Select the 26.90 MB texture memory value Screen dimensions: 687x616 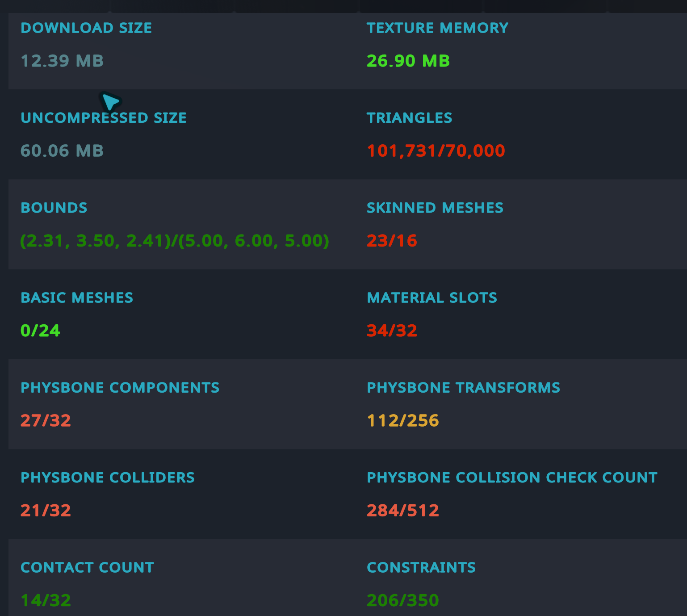pyautogui.click(x=408, y=61)
